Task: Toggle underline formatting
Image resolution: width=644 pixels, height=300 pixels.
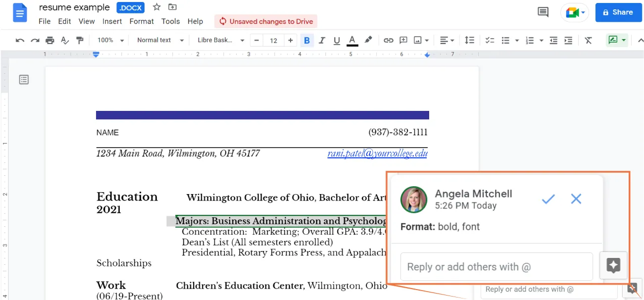Action: click(337, 40)
